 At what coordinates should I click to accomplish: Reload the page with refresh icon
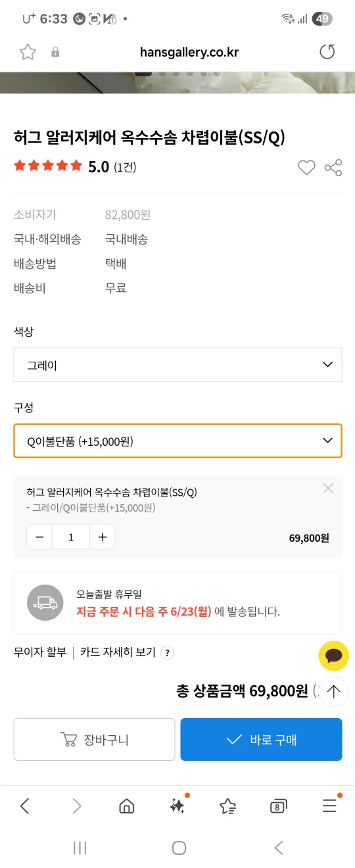click(x=327, y=52)
